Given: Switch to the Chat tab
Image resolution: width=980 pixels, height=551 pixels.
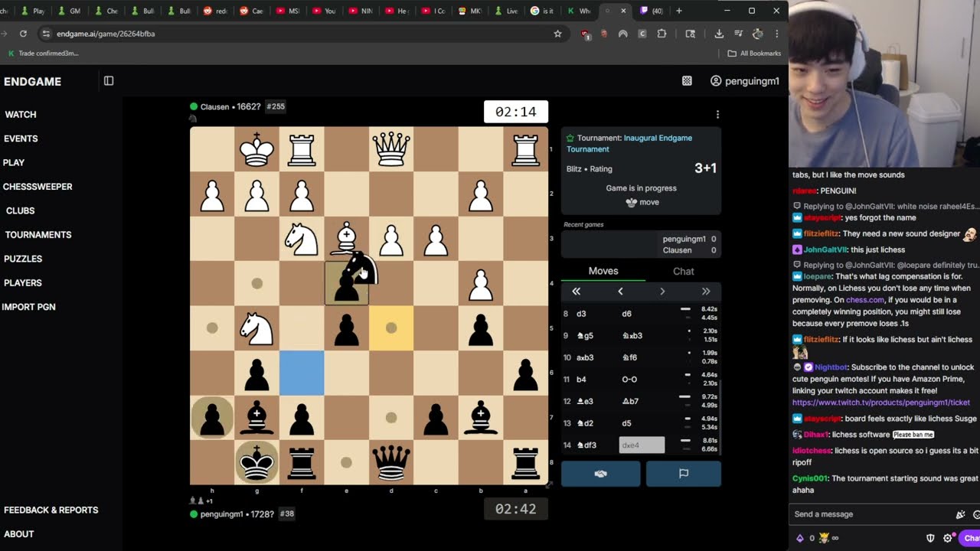Looking at the screenshot, I should 684,271.
